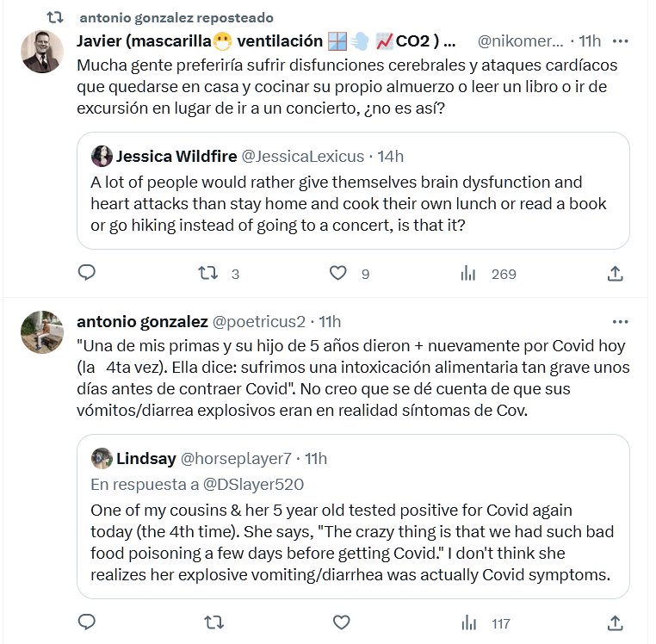This screenshot has width=656, height=644.
Task: Share Javier's tweet via share icon
Action: pyautogui.click(x=616, y=274)
